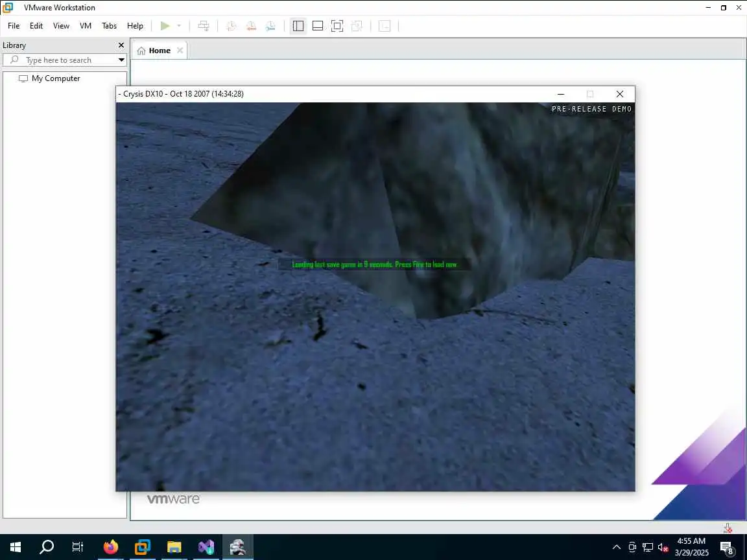Close the Home tab
Image resolution: width=747 pixels, height=560 pixels.
click(x=180, y=50)
